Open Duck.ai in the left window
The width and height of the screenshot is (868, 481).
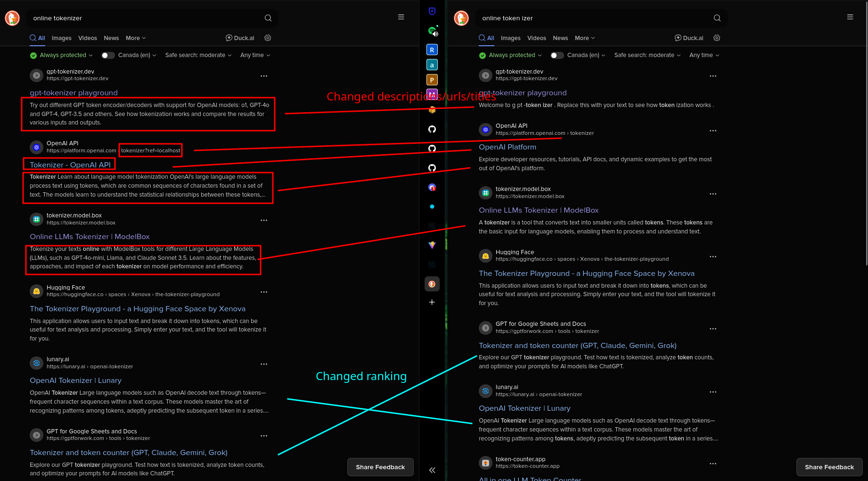tap(240, 38)
